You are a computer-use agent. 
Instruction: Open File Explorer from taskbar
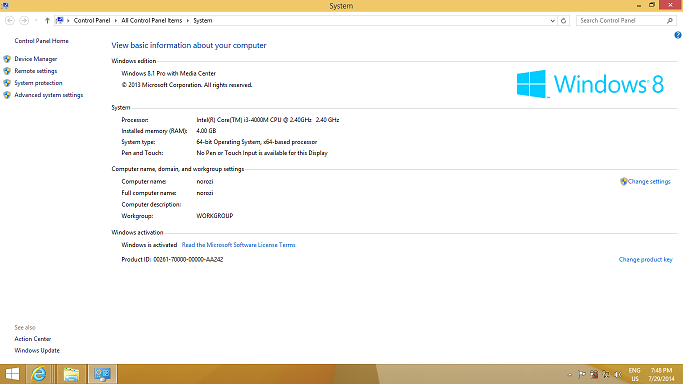point(71,374)
